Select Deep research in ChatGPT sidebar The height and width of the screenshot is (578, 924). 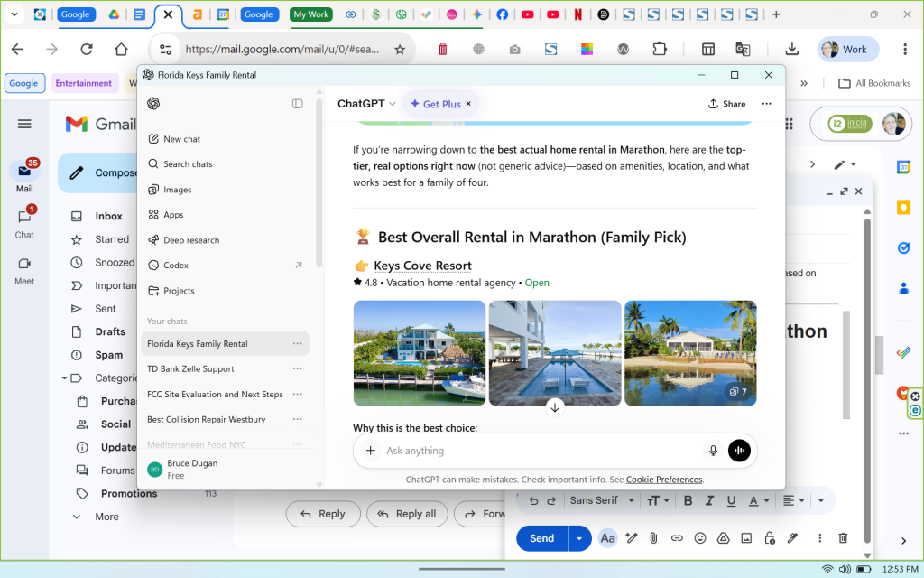(191, 239)
